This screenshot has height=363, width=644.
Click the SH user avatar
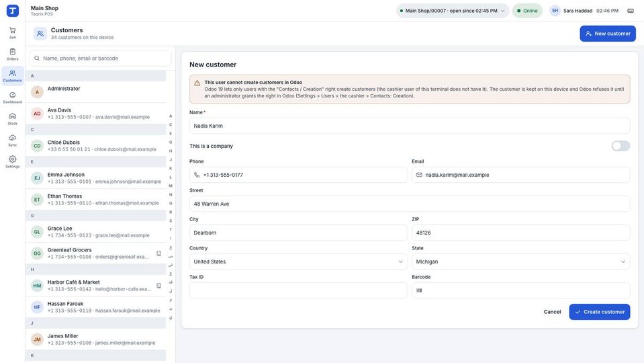coord(555,11)
